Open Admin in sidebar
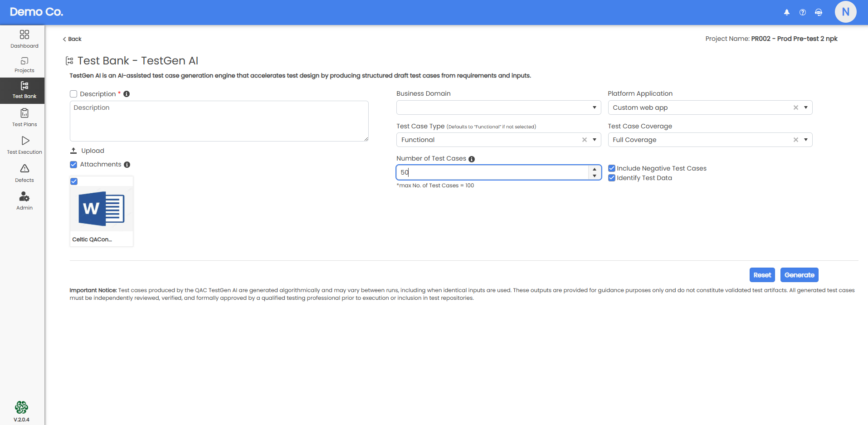The height and width of the screenshot is (425, 868). tap(24, 201)
